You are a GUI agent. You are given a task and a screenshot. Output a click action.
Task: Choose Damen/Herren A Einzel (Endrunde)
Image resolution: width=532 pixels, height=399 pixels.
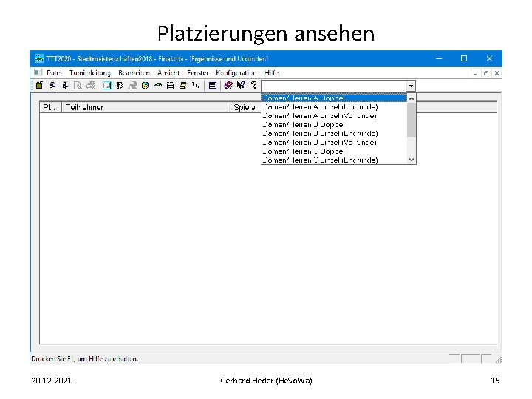[x=334, y=107]
